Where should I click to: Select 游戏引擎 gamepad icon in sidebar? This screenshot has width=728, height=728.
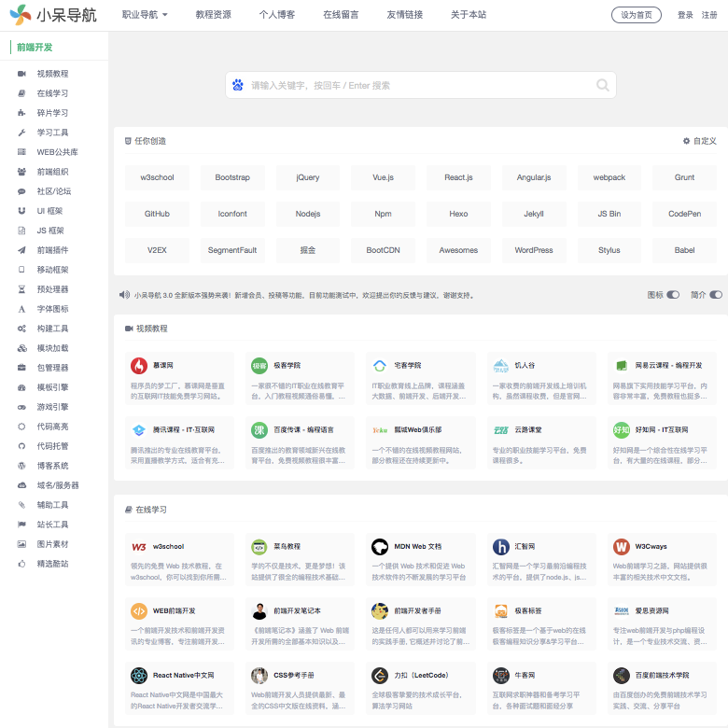pyautogui.click(x=21, y=407)
